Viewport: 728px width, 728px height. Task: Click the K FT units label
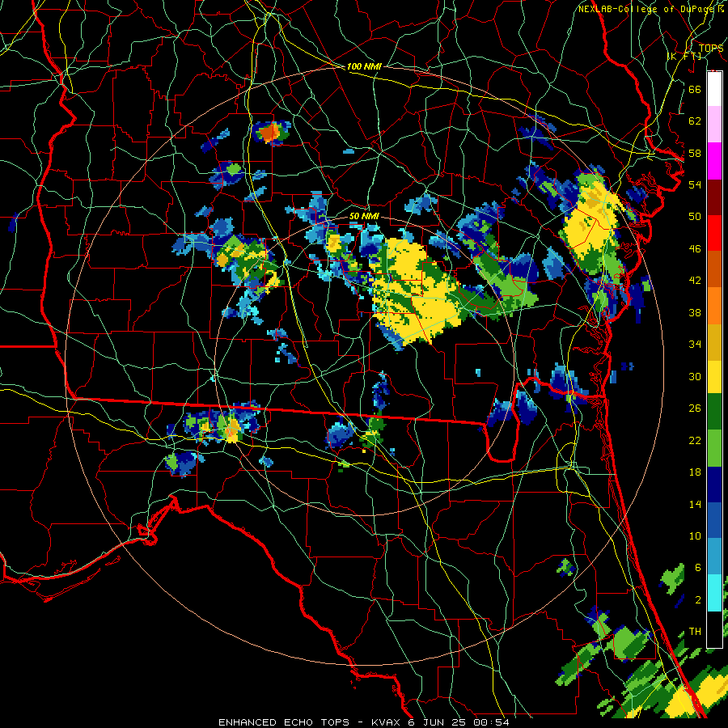coord(684,57)
